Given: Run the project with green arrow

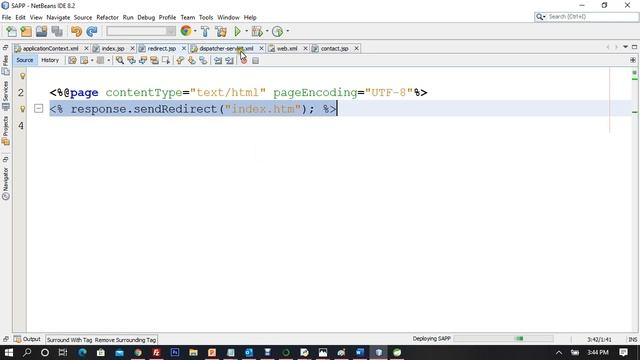Looking at the screenshot, I should tap(238, 31).
